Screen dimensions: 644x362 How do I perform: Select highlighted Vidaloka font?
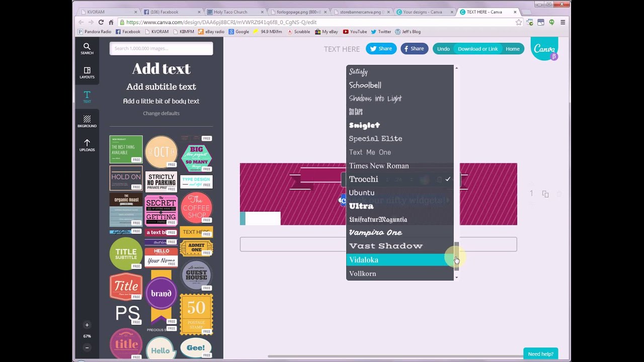[400, 260]
